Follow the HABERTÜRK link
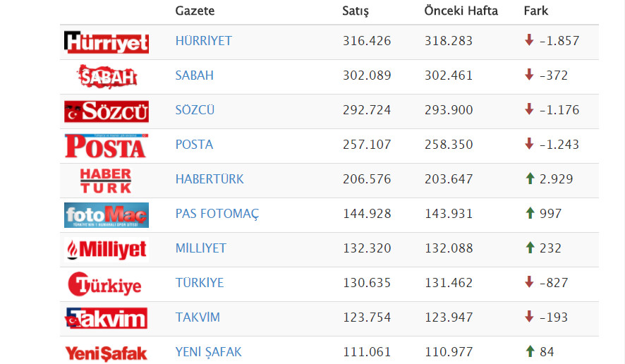This screenshot has width=625, height=364. click(210, 179)
